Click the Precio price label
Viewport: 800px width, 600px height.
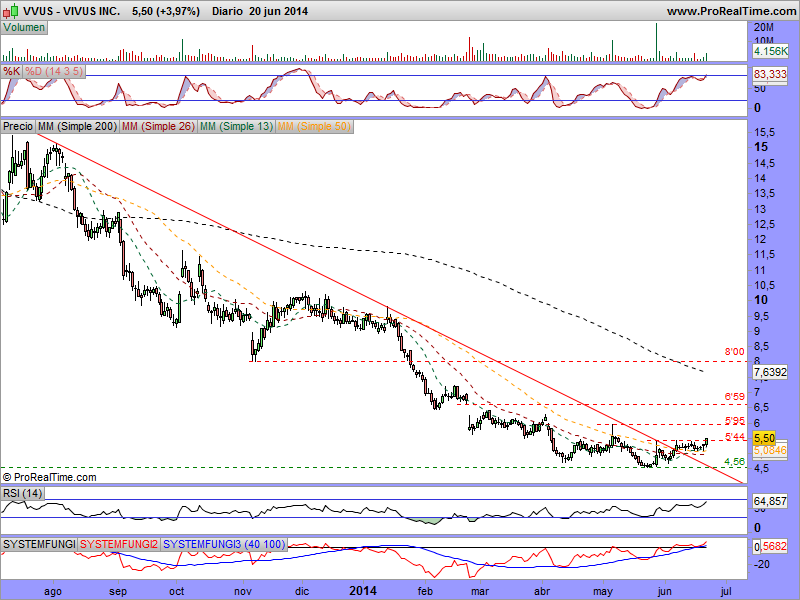tap(18, 126)
